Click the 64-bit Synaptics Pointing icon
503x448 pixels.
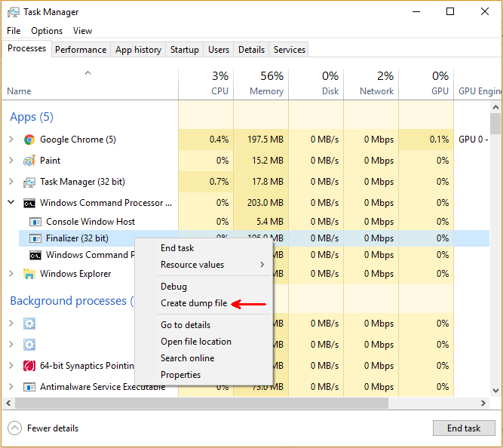(29, 366)
